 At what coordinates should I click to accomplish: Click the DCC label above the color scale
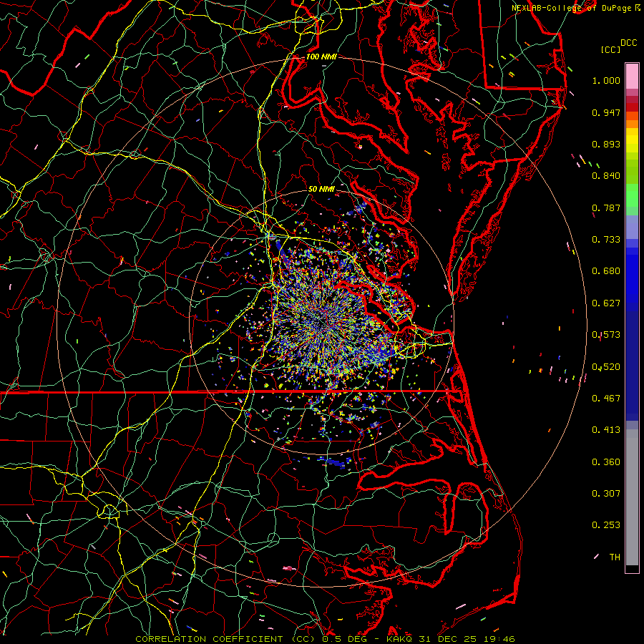click(628, 43)
